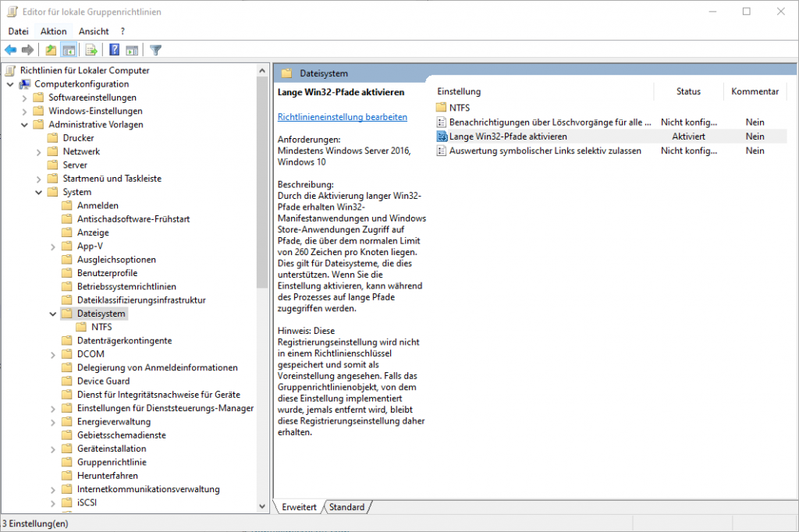Go forward with the right arrow icon

tap(27, 50)
